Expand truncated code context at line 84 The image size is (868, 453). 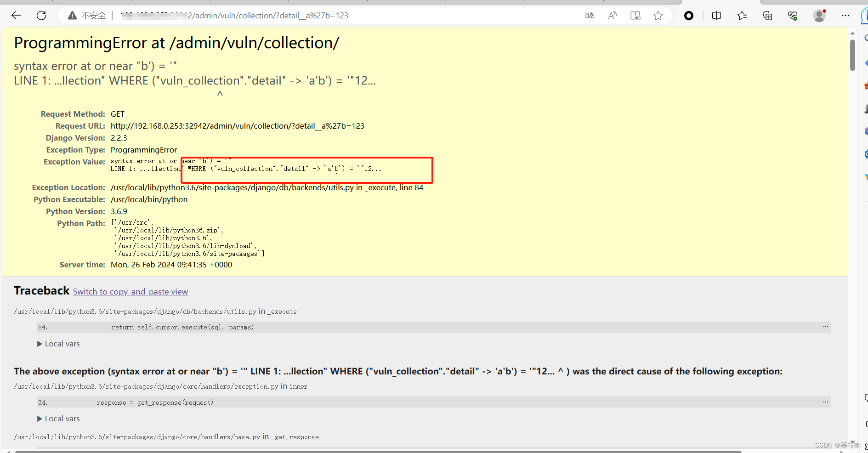click(825, 327)
